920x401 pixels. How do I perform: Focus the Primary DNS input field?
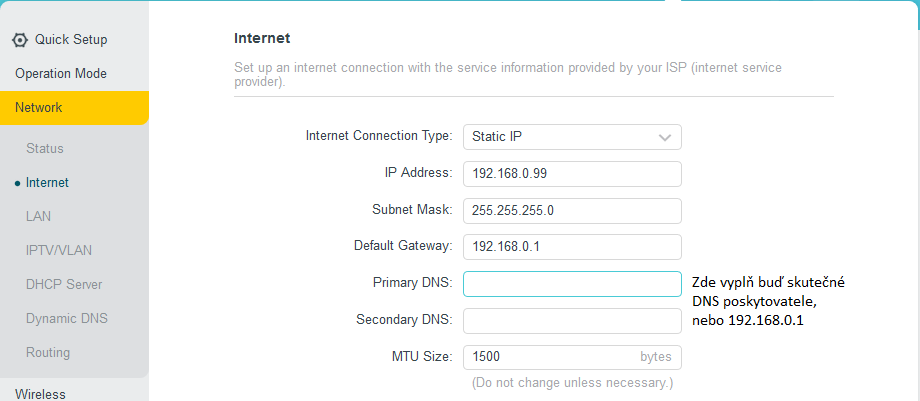[x=572, y=284]
